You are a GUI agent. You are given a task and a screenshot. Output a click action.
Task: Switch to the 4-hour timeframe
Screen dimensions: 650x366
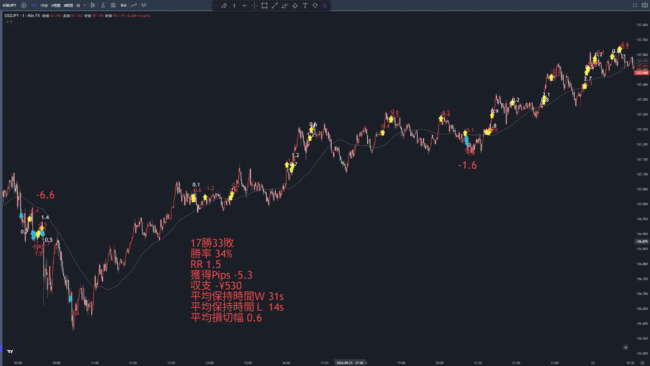pyautogui.click(x=68, y=5)
